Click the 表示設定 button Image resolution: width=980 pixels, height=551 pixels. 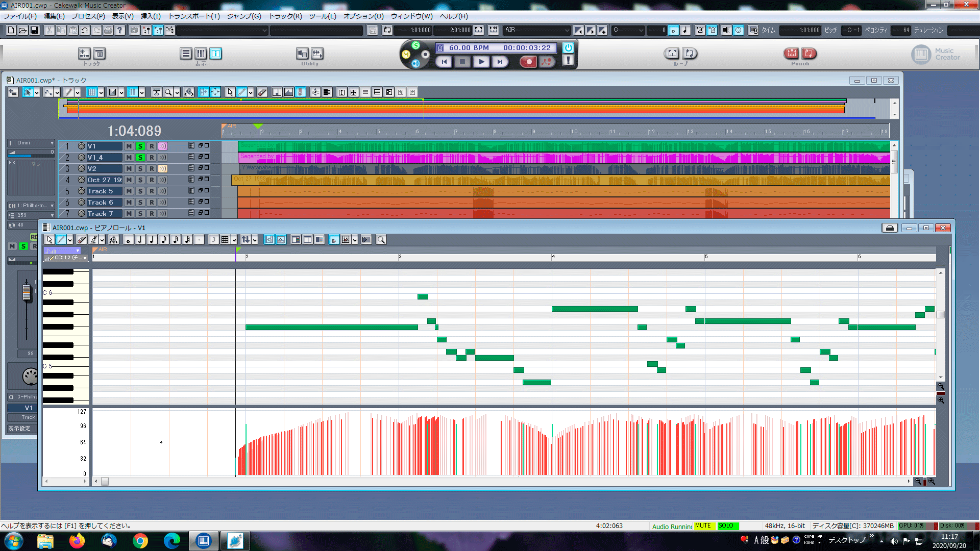pyautogui.click(x=19, y=429)
